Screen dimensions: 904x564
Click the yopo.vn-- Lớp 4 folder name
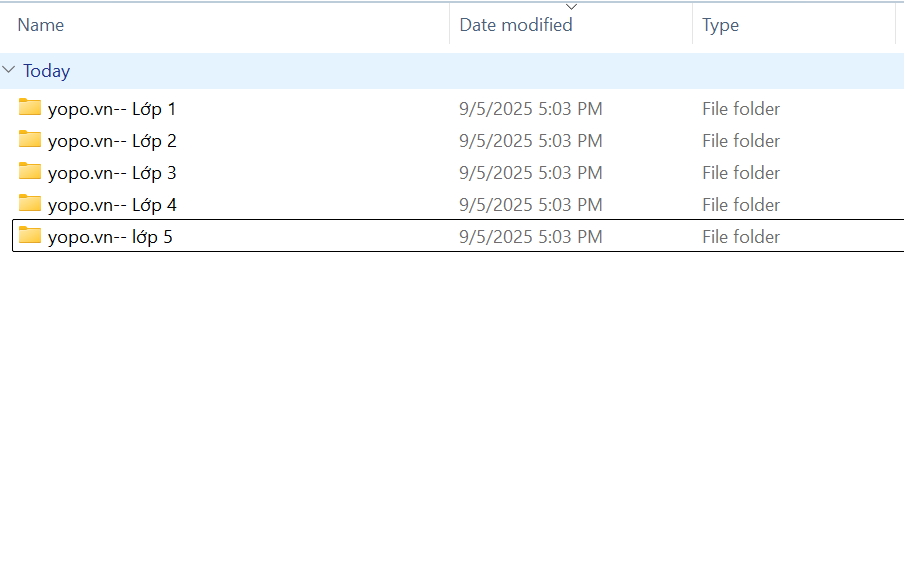pos(112,205)
